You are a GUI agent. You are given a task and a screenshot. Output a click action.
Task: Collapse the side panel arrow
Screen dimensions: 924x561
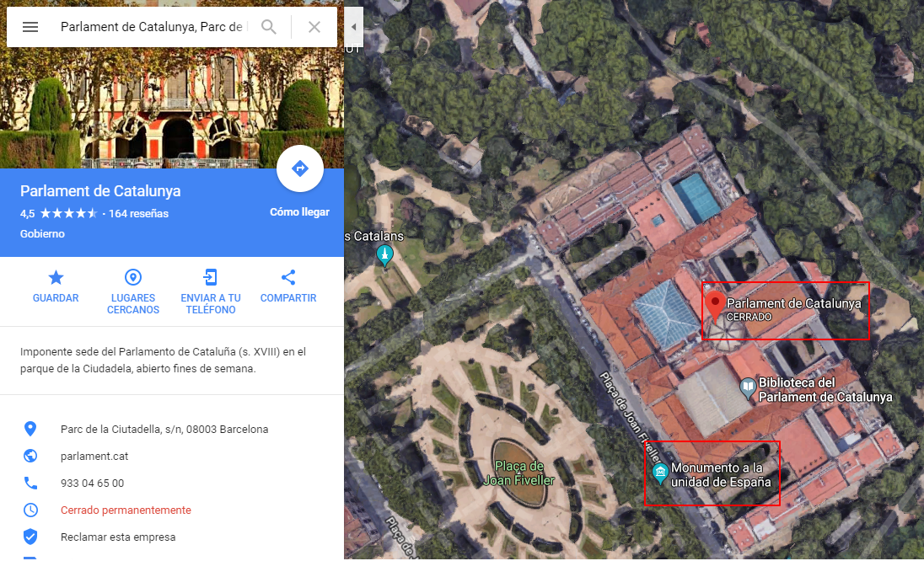[x=353, y=26]
